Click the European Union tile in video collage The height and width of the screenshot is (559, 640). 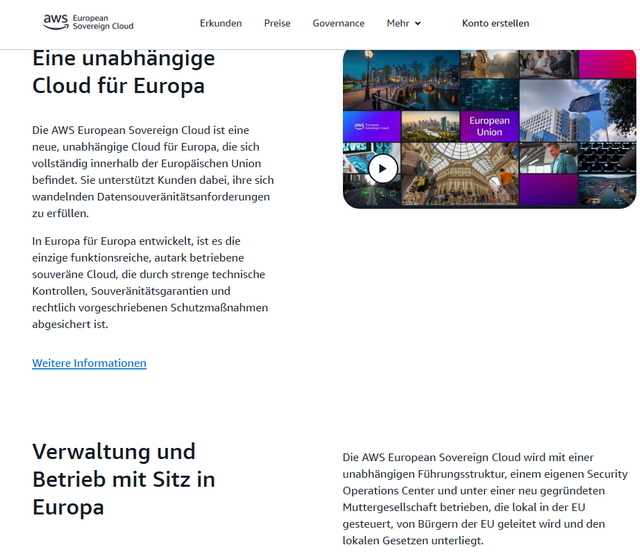[x=489, y=126]
